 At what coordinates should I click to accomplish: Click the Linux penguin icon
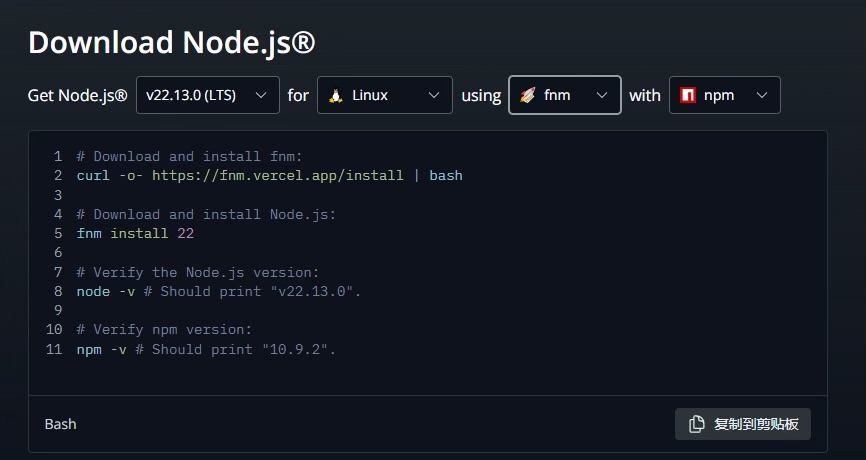pos(335,96)
